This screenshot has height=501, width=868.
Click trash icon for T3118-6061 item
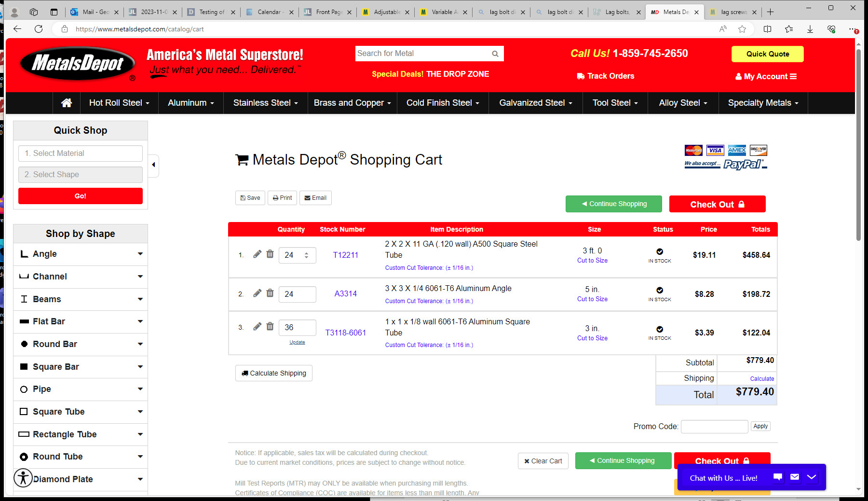(270, 327)
